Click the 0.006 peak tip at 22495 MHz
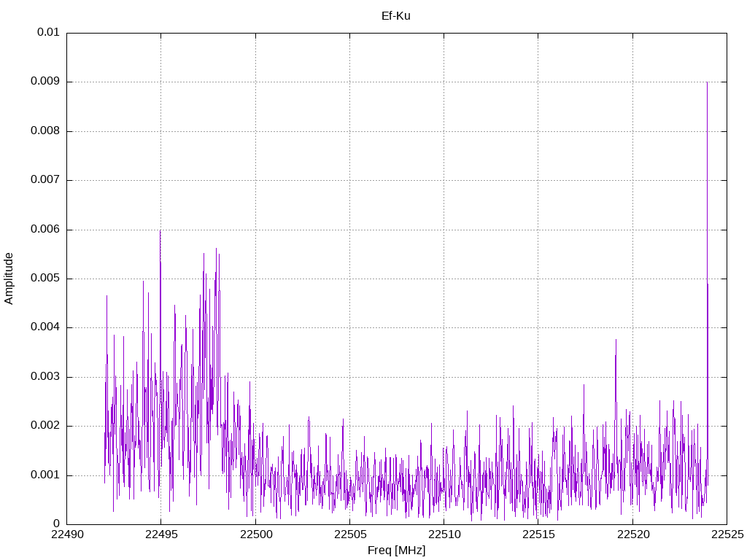747x560 pixels. tap(160, 231)
